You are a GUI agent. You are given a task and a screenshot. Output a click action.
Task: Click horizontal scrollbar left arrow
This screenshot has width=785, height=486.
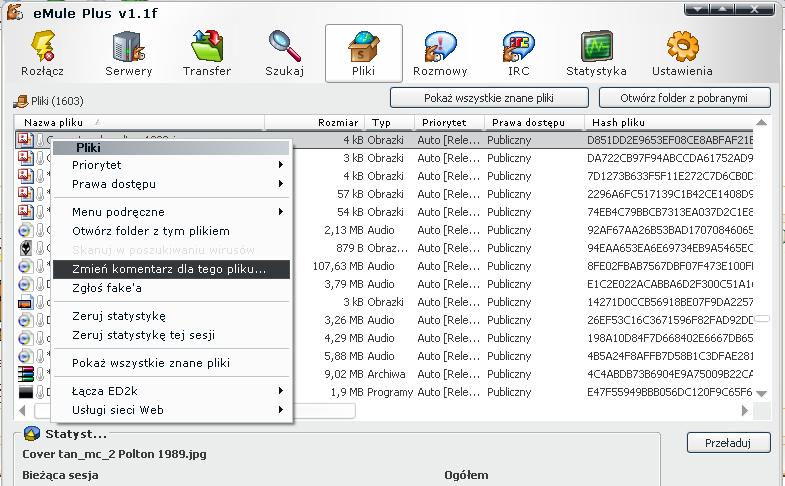point(22,411)
